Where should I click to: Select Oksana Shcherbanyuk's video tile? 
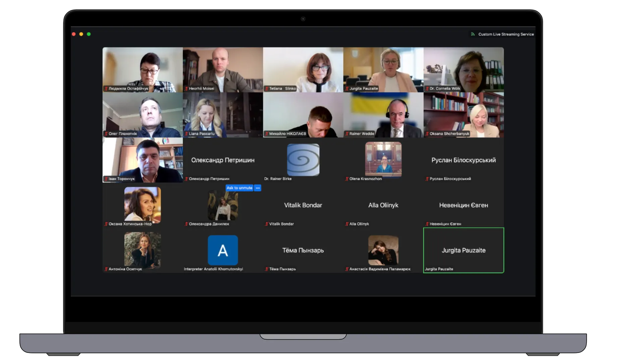464,115
